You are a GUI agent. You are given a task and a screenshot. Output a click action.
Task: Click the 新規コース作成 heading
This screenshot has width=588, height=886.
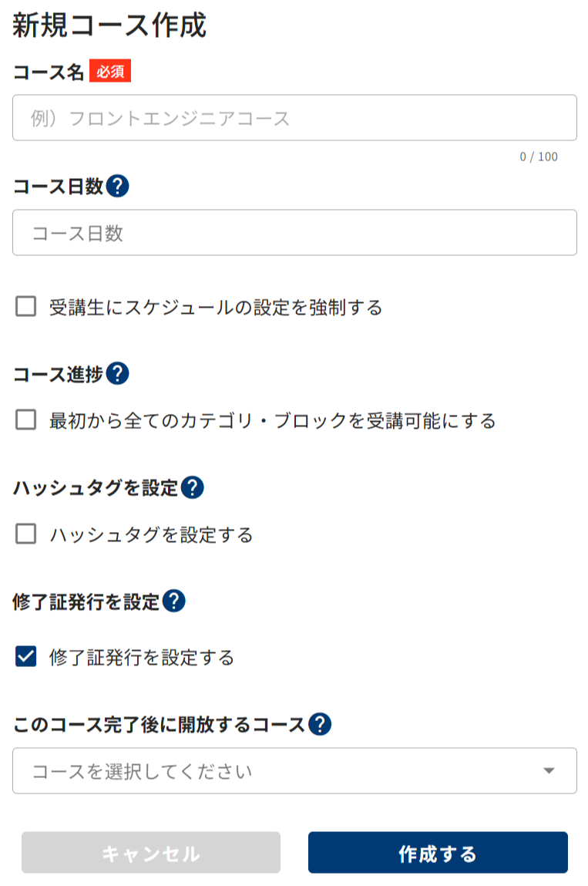109,25
